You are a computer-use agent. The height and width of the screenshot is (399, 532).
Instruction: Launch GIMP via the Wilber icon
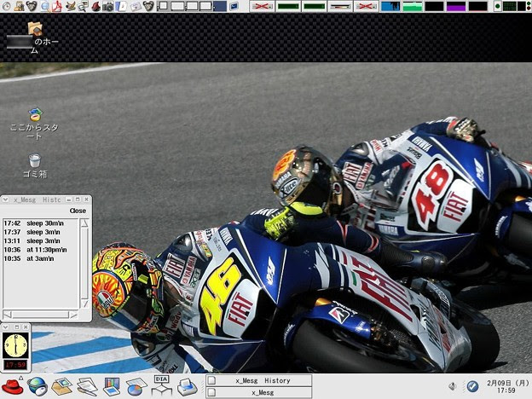pyautogui.click(x=70, y=6)
